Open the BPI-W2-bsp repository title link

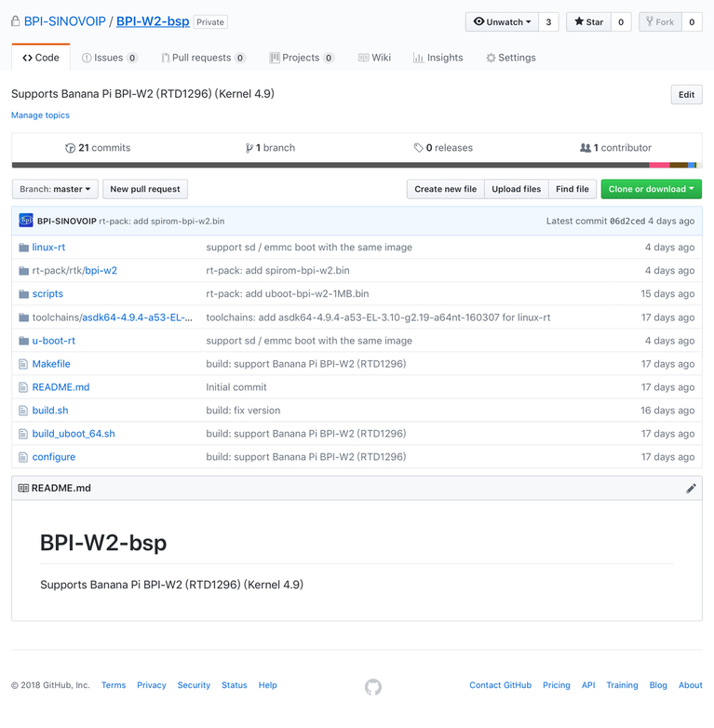click(x=153, y=21)
